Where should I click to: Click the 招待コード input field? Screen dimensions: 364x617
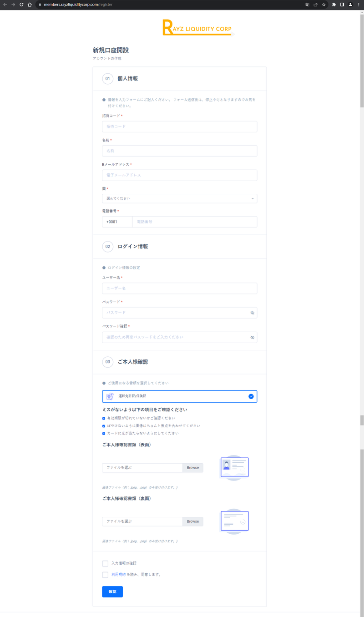click(180, 126)
